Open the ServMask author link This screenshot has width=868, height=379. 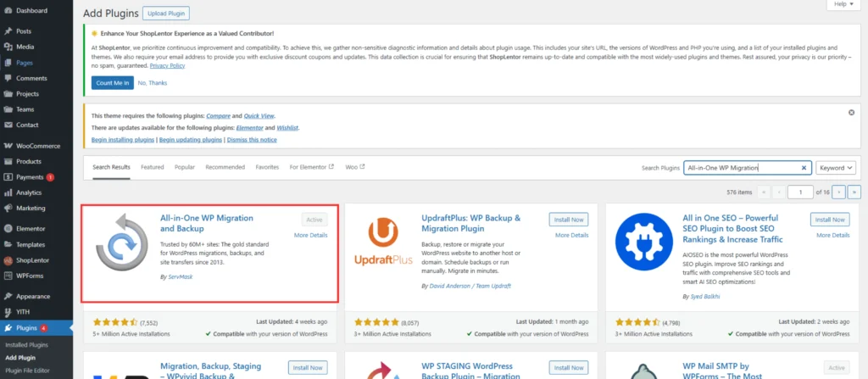click(x=181, y=276)
